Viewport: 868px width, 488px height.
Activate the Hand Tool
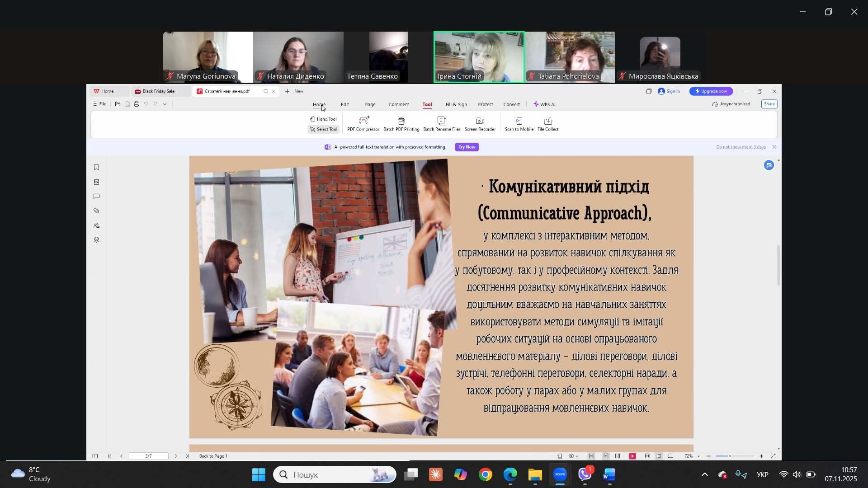[x=323, y=119]
